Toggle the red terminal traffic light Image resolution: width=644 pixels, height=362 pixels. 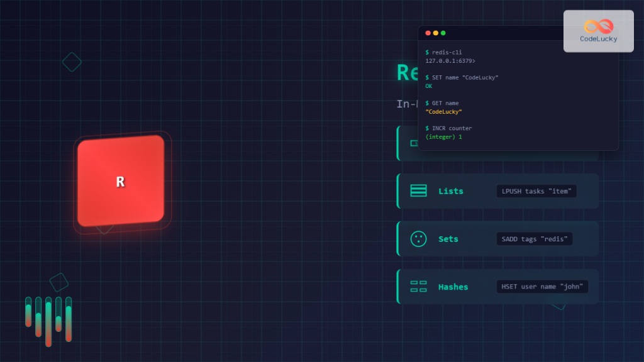pos(427,32)
